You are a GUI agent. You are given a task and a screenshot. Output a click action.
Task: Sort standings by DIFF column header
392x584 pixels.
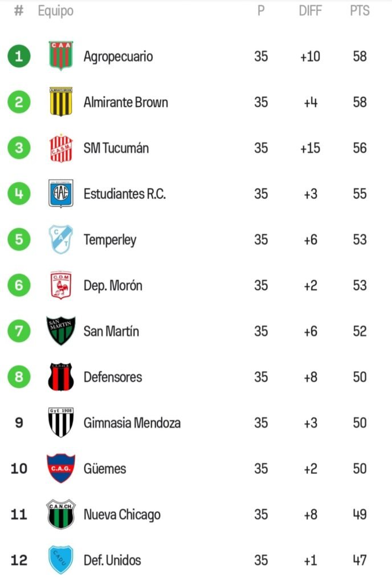(310, 11)
